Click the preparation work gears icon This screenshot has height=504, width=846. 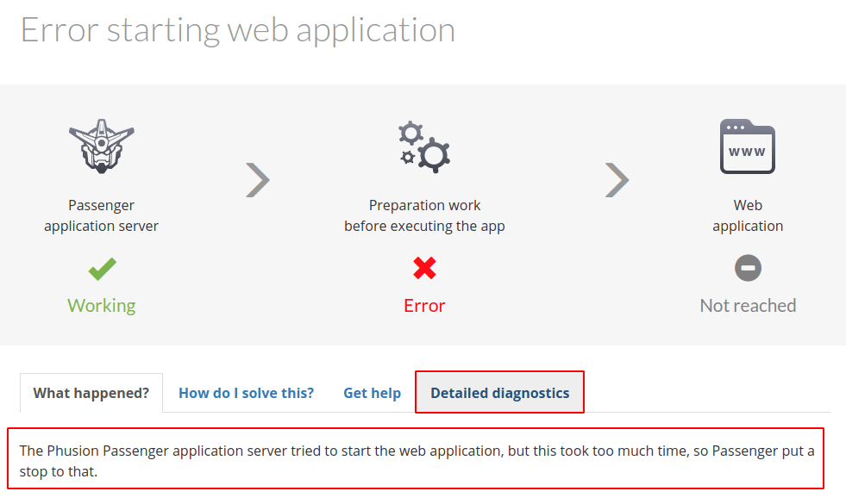[x=424, y=146]
